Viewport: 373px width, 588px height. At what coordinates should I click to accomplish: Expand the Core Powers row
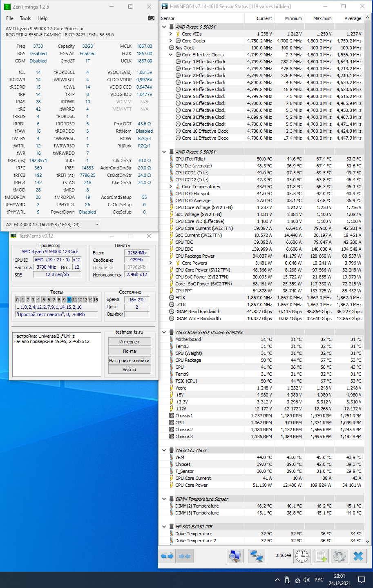171,263
